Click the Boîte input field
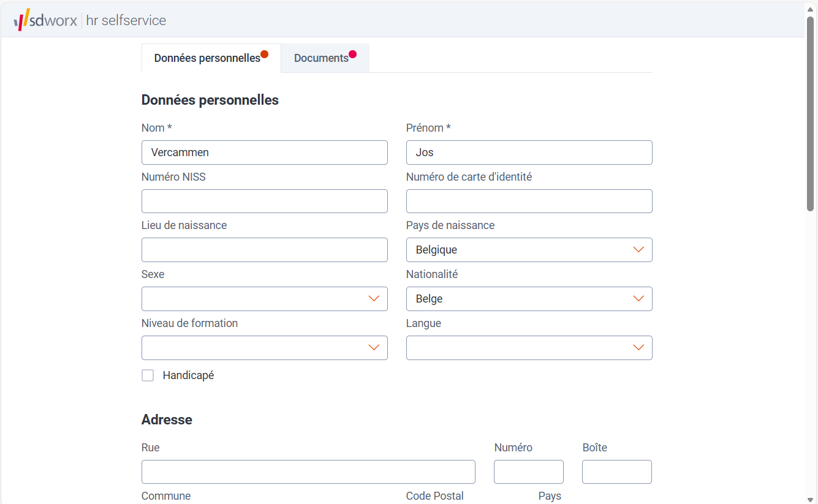The width and height of the screenshot is (818, 504). (616, 472)
